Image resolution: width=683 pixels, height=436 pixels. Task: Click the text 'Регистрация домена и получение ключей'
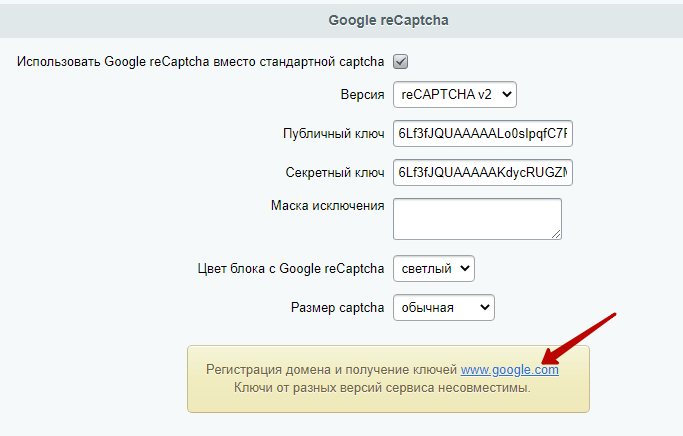click(331, 370)
